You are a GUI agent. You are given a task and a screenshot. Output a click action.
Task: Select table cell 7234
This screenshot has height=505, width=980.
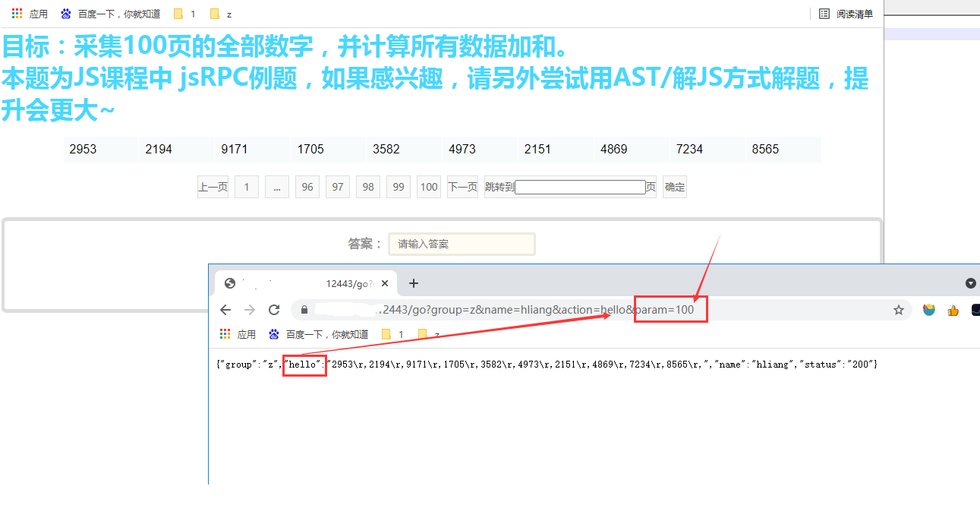pos(708,149)
